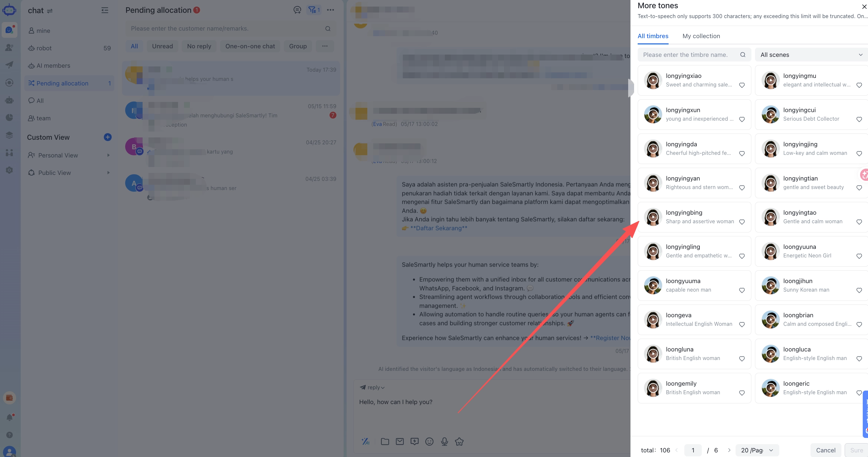Image resolution: width=868 pixels, height=457 pixels.
Task: Favorite the loongeva Intellectual English Woman voice
Action: [742, 325]
